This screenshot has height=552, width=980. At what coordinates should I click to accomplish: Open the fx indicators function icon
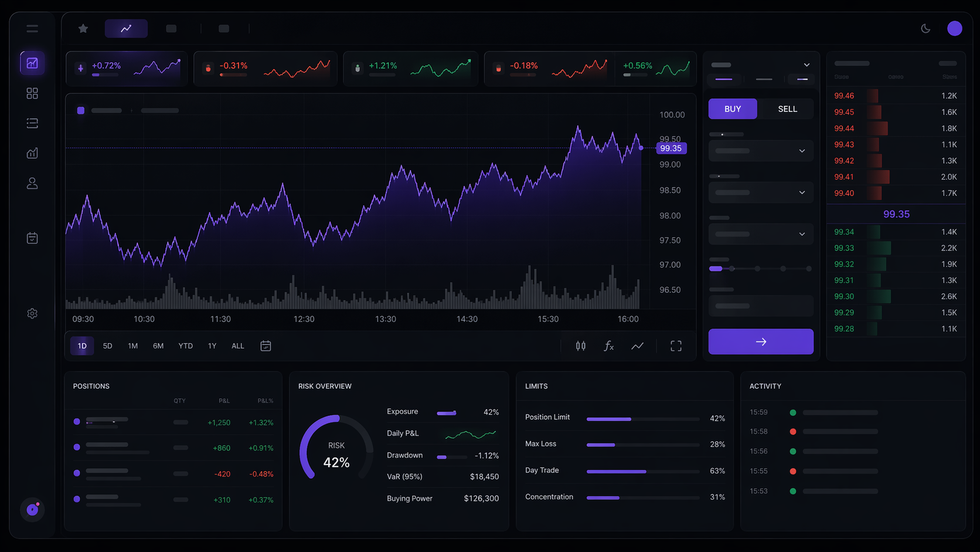(x=609, y=346)
